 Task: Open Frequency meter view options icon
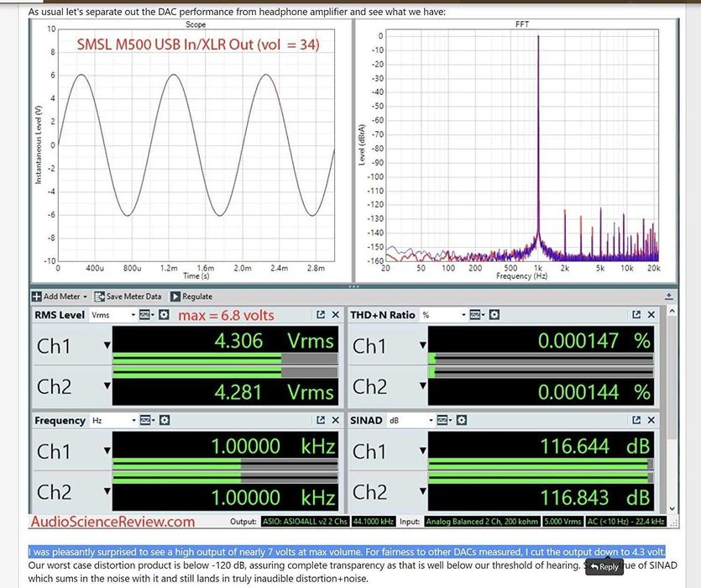coord(147,420)
